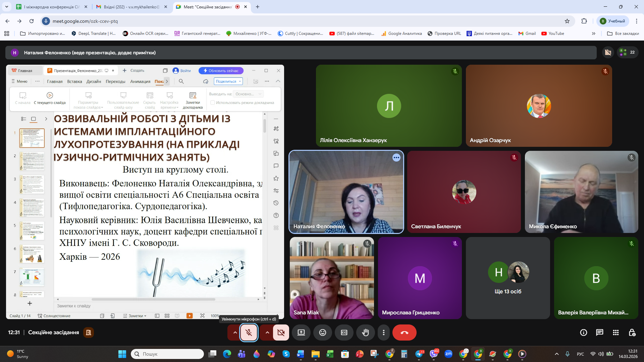
Task: Open 'Выводить на' display dropdown
Action: (248, 94)
